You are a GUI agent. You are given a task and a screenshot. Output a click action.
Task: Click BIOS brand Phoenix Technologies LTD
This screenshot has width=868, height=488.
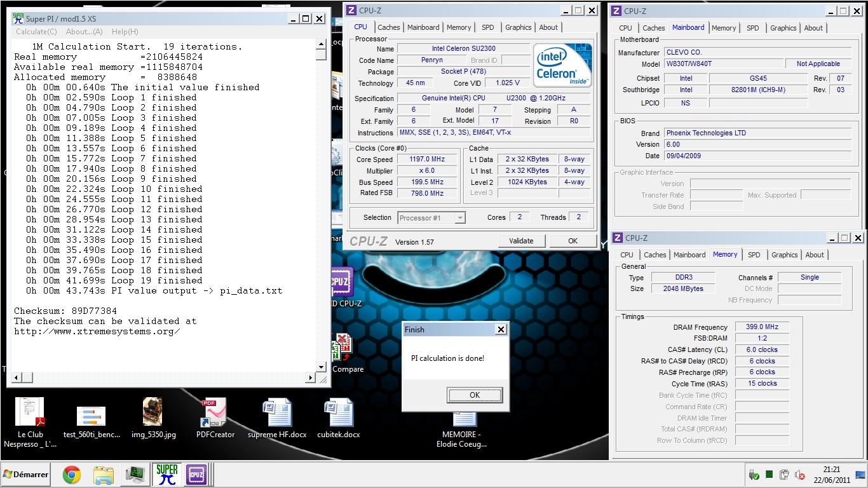pos(757,133)
